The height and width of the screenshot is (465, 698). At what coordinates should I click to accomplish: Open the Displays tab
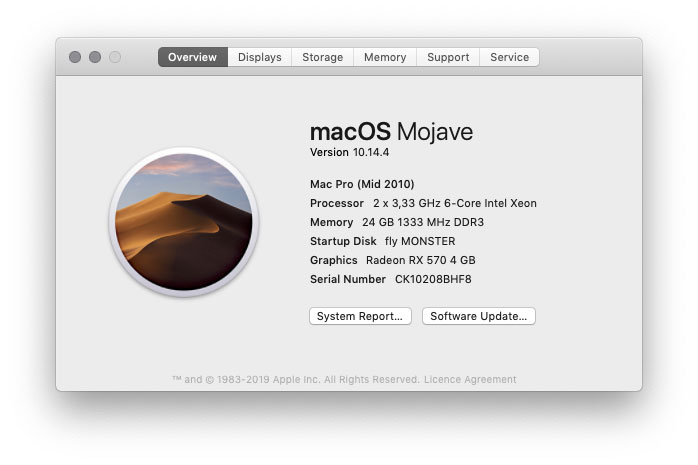coord(259,57)
